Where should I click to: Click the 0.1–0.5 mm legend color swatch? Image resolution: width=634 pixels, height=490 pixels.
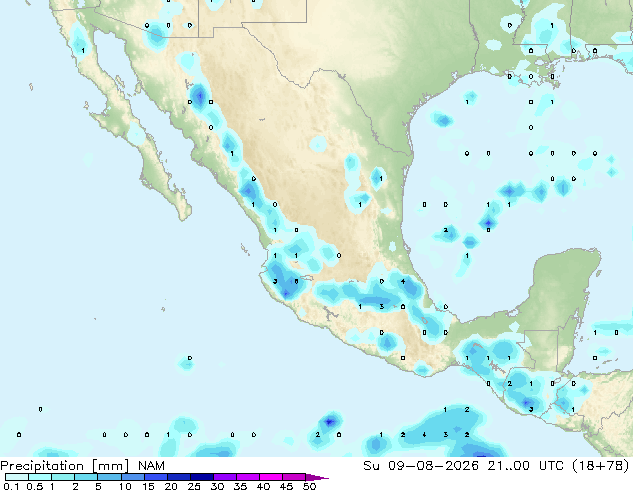point(17,477)
